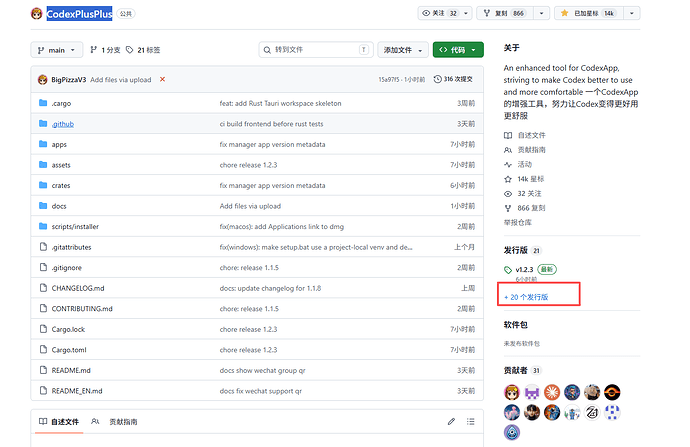Open the assets folder
Image resolution: width=690 pixels, height=447 pixels.
tap(61, 165)
